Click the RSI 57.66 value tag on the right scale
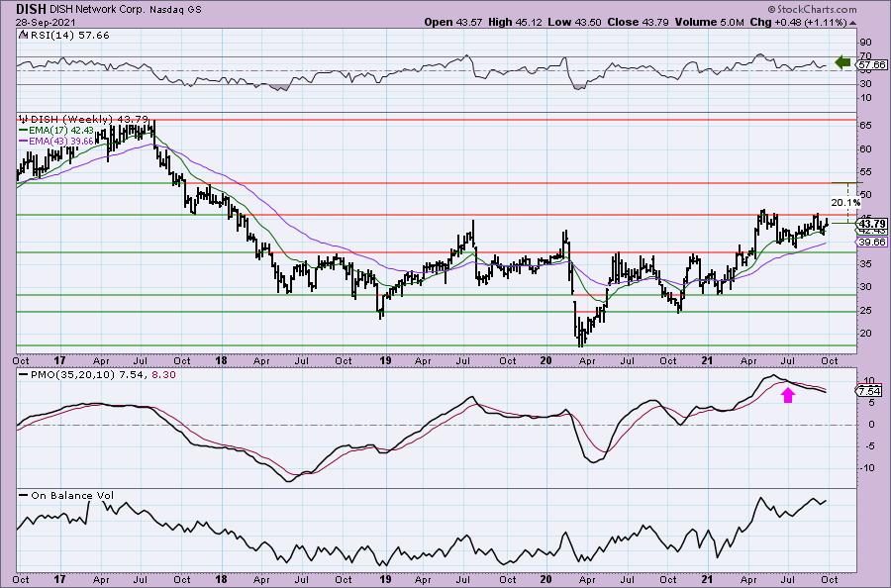Image resolution: width=891 pixels, height=588 pixels. (x=871, y=65)
